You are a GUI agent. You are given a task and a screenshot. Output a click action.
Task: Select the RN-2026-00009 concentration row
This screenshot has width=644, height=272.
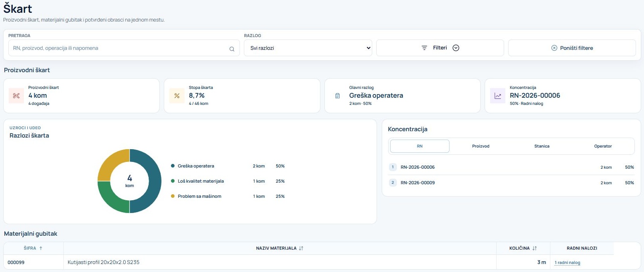[511, 183]
